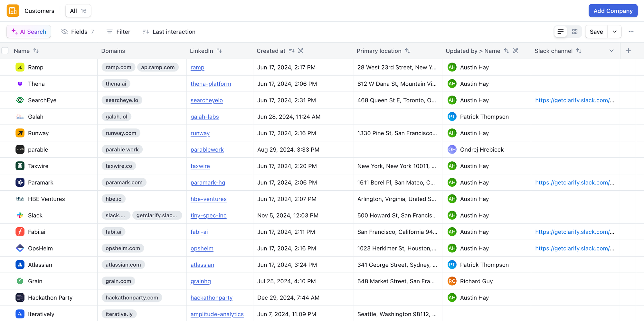Tick the select-all checkbox in the header

pyautogui.click(x=5, y=51)
